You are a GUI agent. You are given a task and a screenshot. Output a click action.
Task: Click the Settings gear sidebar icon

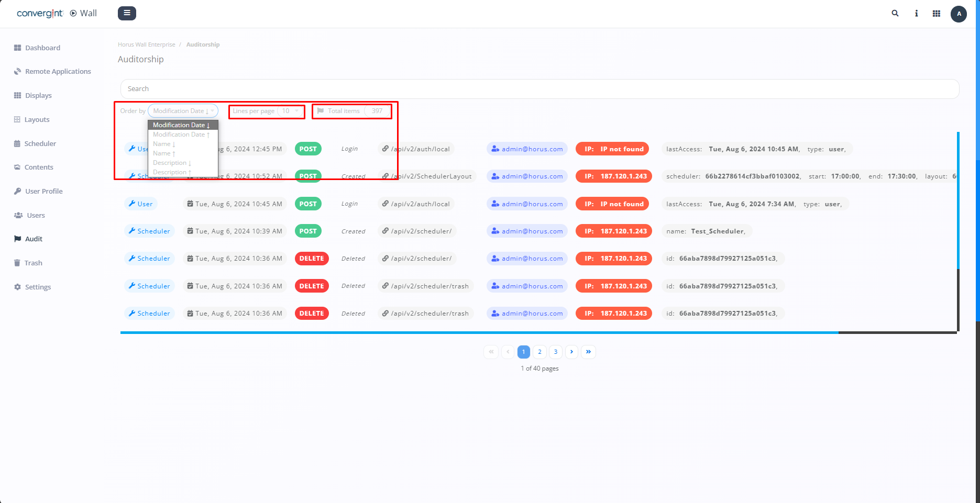(17, 287)
